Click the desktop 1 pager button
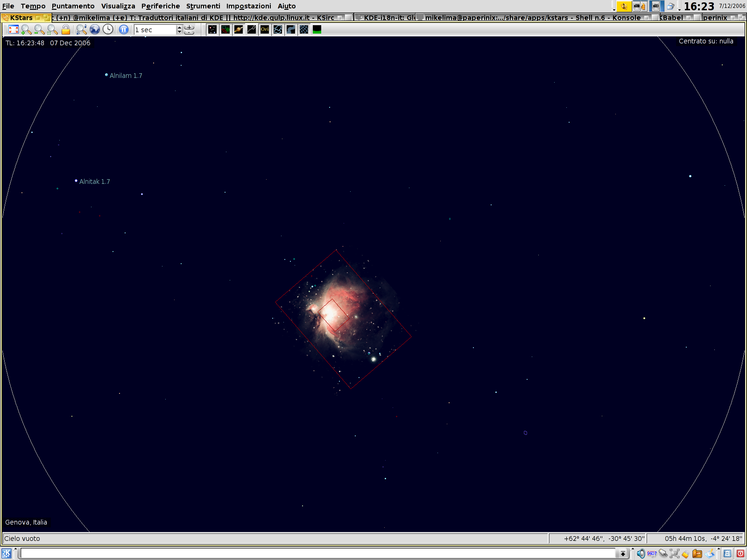Viewport: 747px width, 560px height. pyautogui.click(x=624, y=6)
